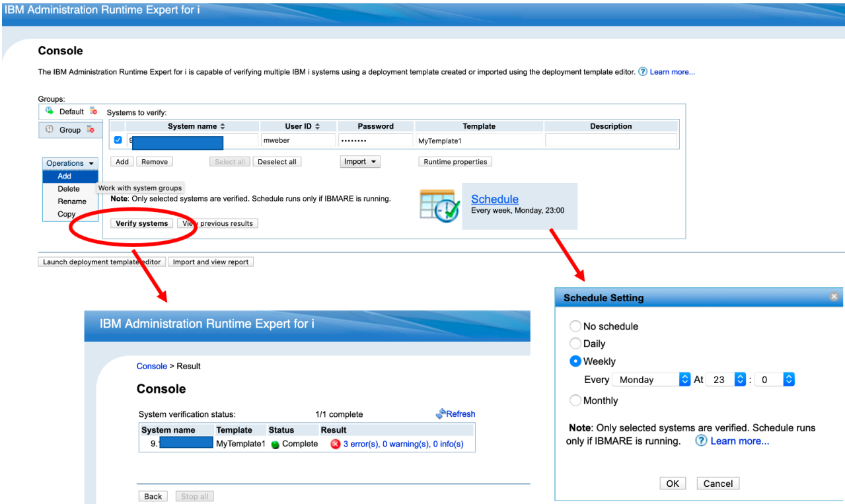This screenshot has height=504, width=845.
Task: Click Import and view report button
Action: [x=211, y=262]
